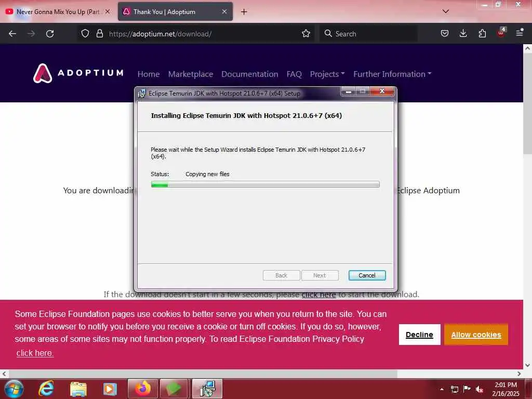Close the Never Gonna Mix You Up tab

point(108,11)
